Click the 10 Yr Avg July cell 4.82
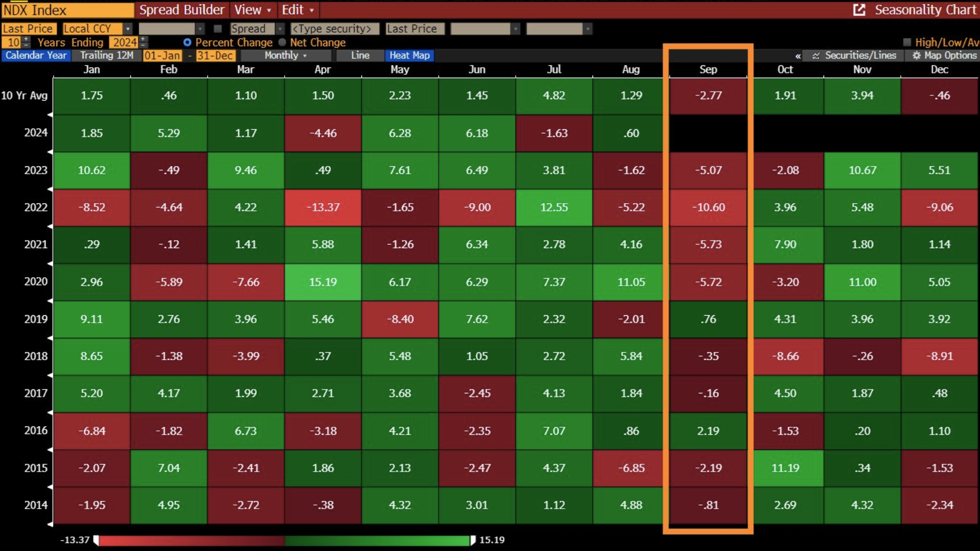This screenshot has width=980, height=551. tap(554, 95)
